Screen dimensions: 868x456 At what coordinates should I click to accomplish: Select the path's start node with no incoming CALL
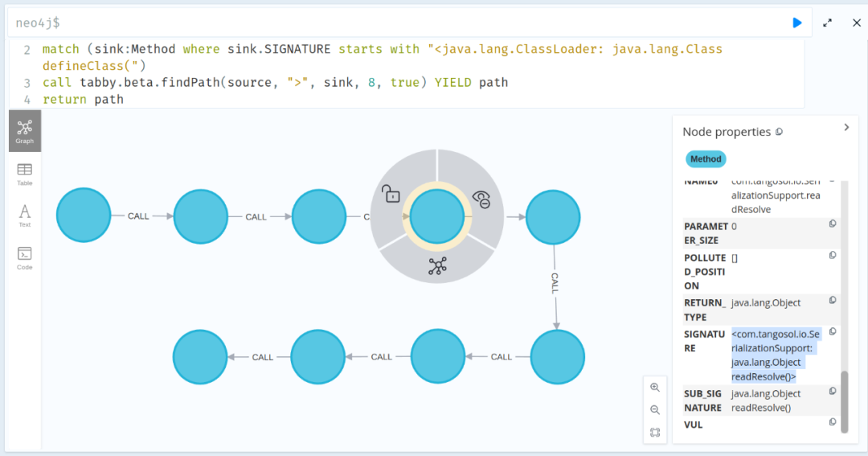pyautogui.click(x=84, y=215)
